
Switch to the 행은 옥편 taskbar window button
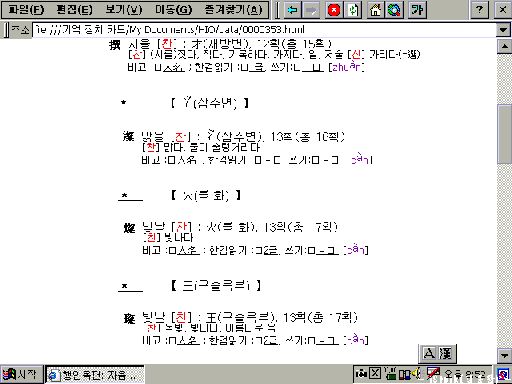pyautogui.click(x=94, y=375)
